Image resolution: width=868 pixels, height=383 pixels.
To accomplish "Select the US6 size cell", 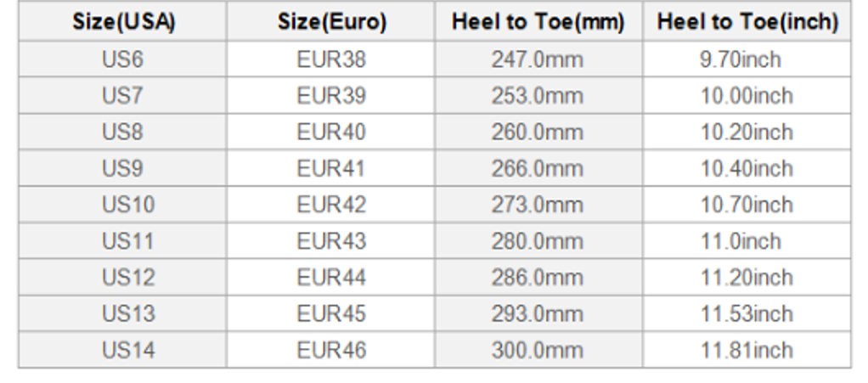I will [x=122, y=59].
